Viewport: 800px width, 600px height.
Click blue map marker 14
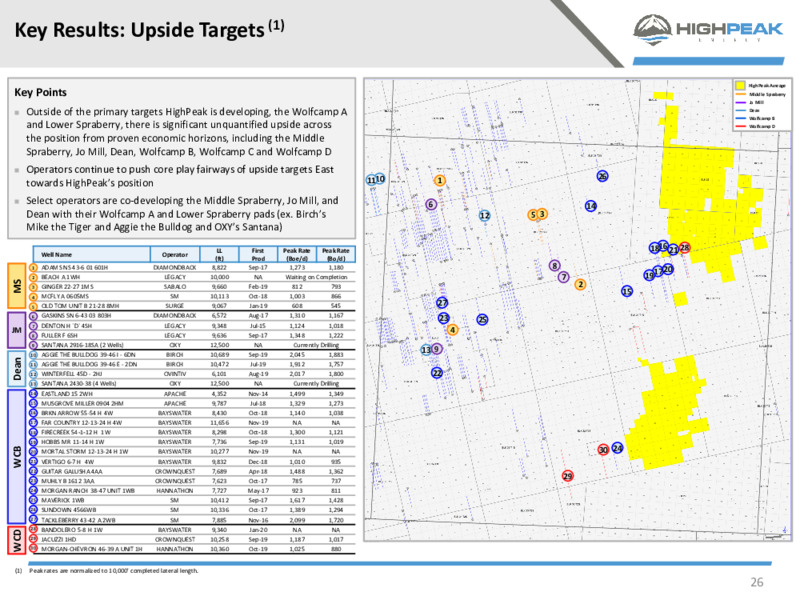[x=591, y=206]
